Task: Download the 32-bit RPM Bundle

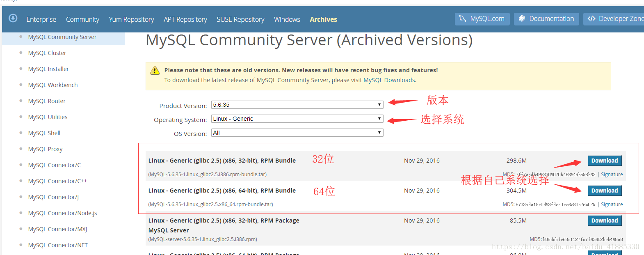Action: [605, 161]
